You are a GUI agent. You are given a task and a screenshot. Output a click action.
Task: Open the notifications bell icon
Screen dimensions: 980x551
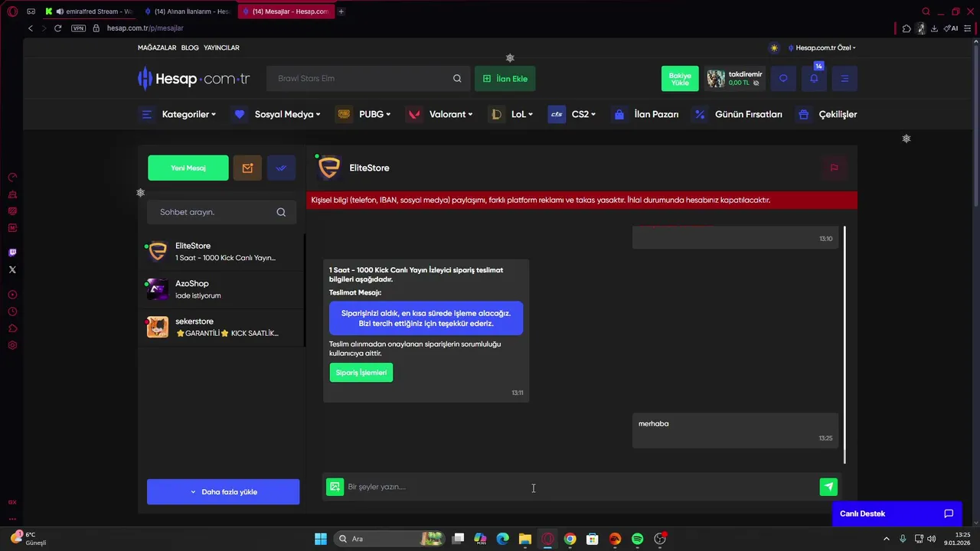pyautogui.click(x=814, y=78)
